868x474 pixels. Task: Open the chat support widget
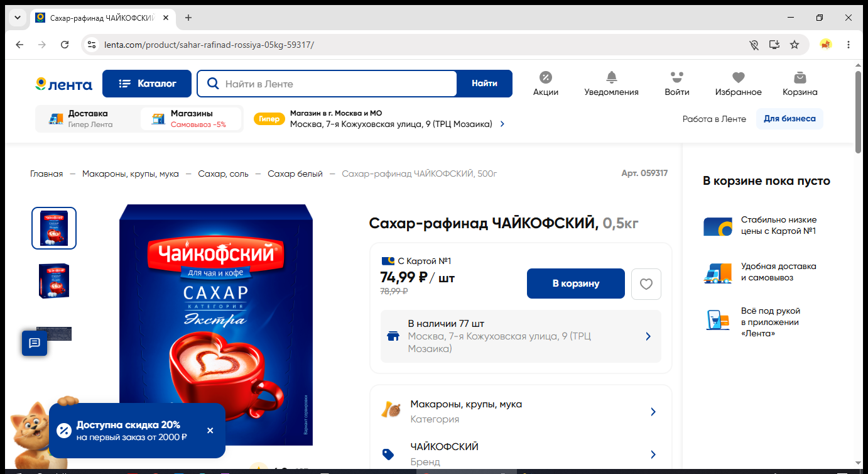[x=35, y=343]
